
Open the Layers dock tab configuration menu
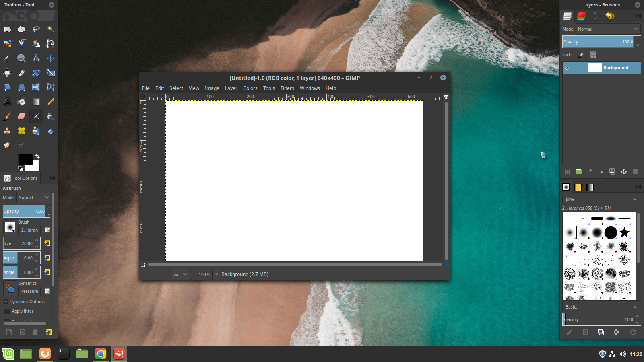(638, 16)
